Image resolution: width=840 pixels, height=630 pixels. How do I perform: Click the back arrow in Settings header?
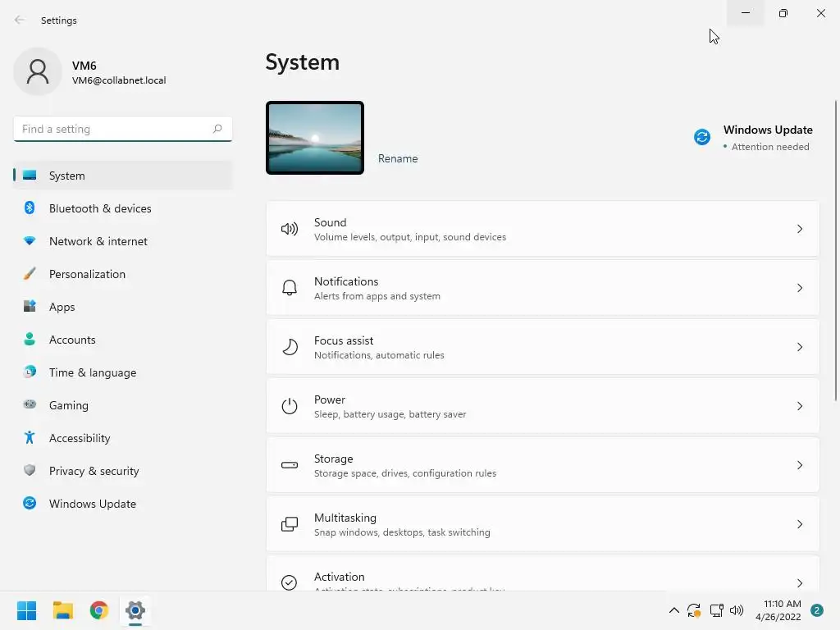[x=20, y=20]
